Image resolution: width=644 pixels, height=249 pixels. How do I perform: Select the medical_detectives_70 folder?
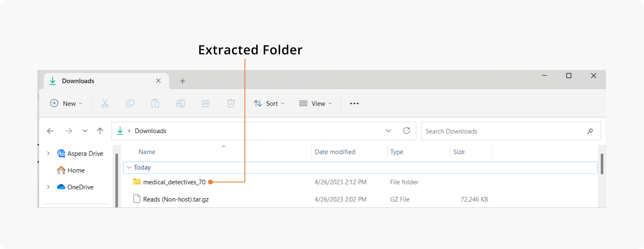point(169,182)
